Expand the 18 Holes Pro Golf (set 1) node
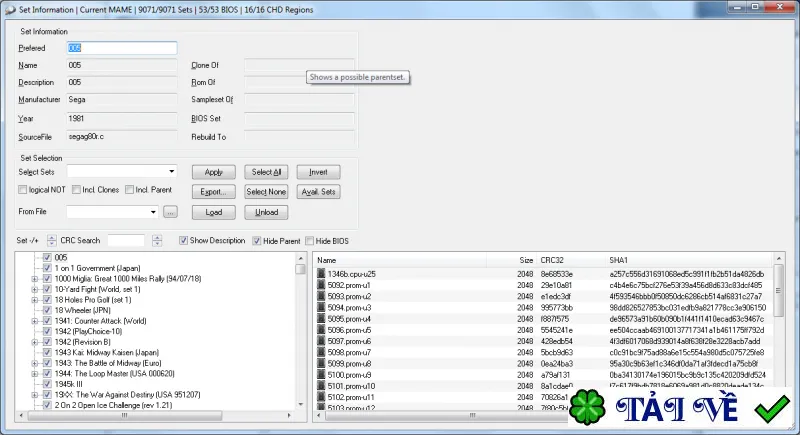 [x=35, y=300]
